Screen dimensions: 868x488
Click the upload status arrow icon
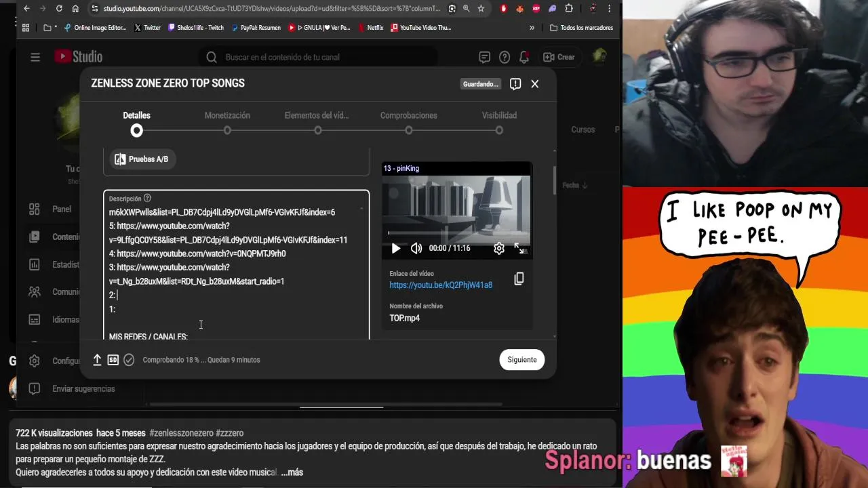tap(97, 360)
